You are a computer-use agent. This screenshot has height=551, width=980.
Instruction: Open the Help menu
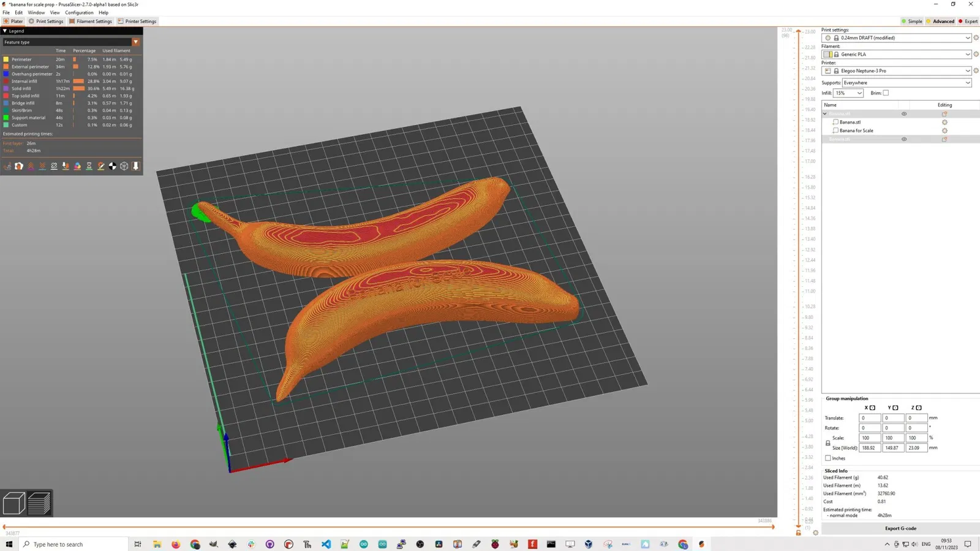[x=104, y=12]
